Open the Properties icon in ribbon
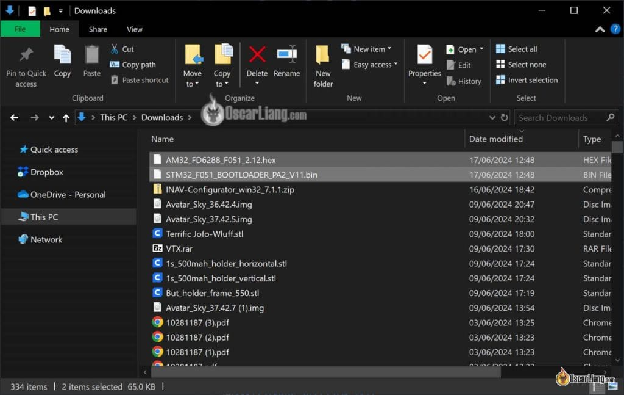The height and width of the screenshot is (395, 624). click(x=425, y=54)
